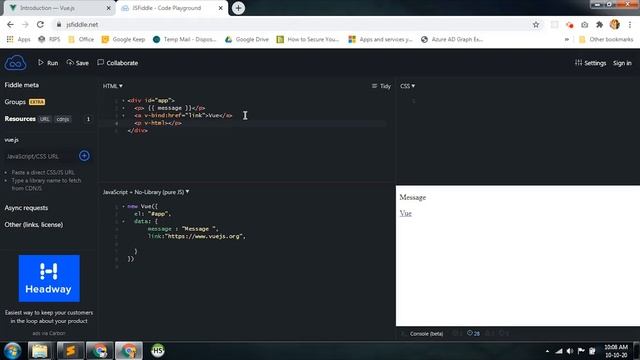Open Other (links, license) section
Screen dimensions: 640x360
(34, 224)
